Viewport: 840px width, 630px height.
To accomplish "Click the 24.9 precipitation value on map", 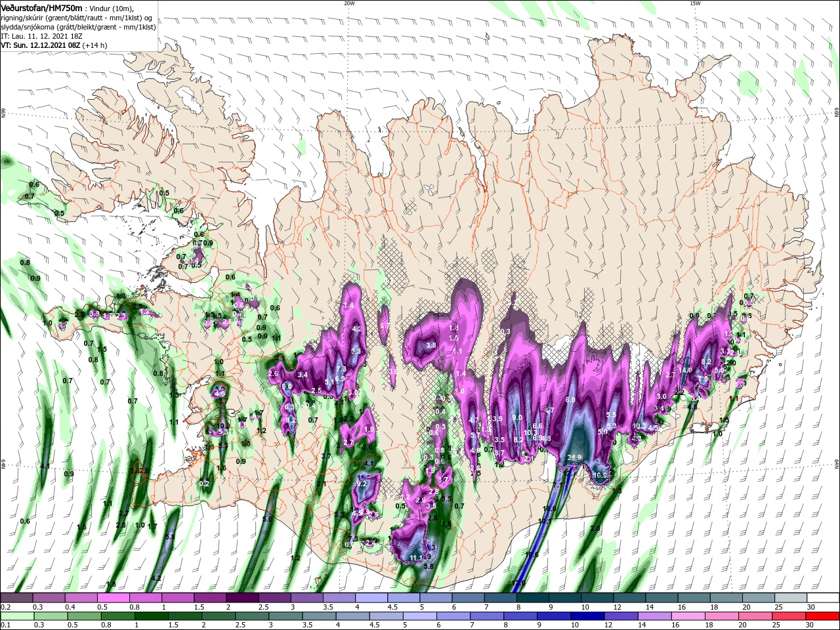I will point(575,457).
